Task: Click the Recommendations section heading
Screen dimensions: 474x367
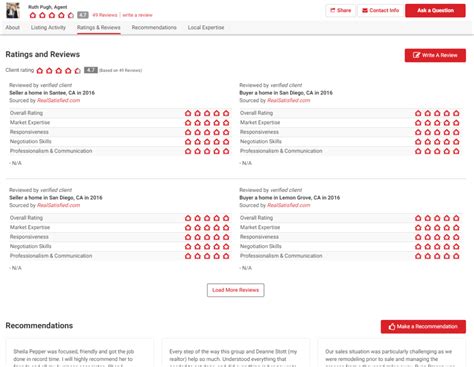Action: point(39,326)
